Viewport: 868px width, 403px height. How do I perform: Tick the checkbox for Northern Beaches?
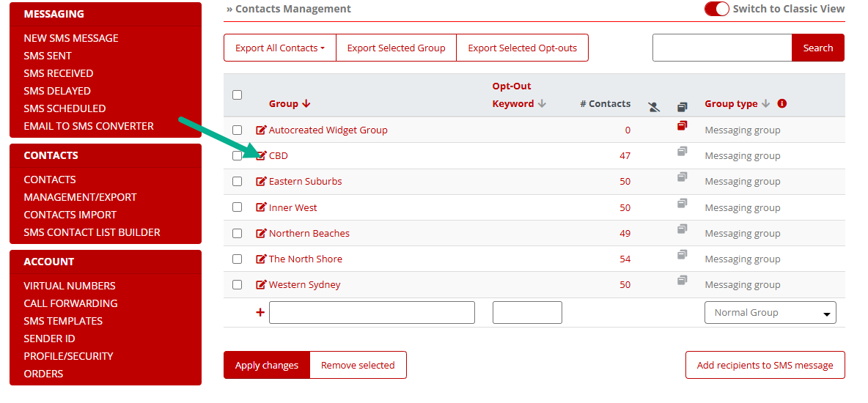tap(238, 233)
